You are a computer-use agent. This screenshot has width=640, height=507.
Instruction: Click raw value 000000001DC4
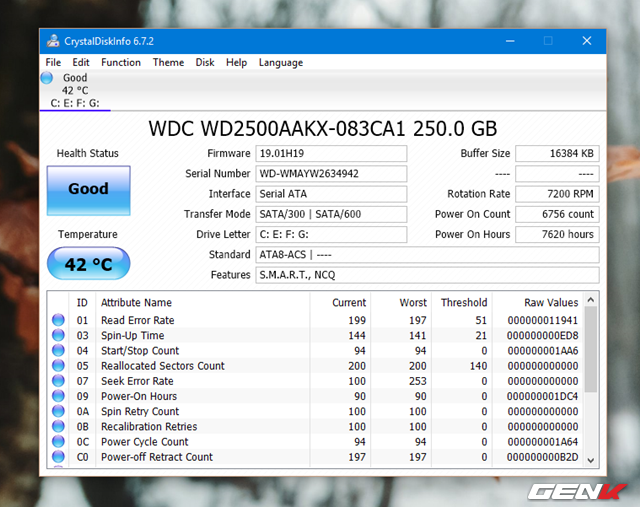(x=542, y=396)
